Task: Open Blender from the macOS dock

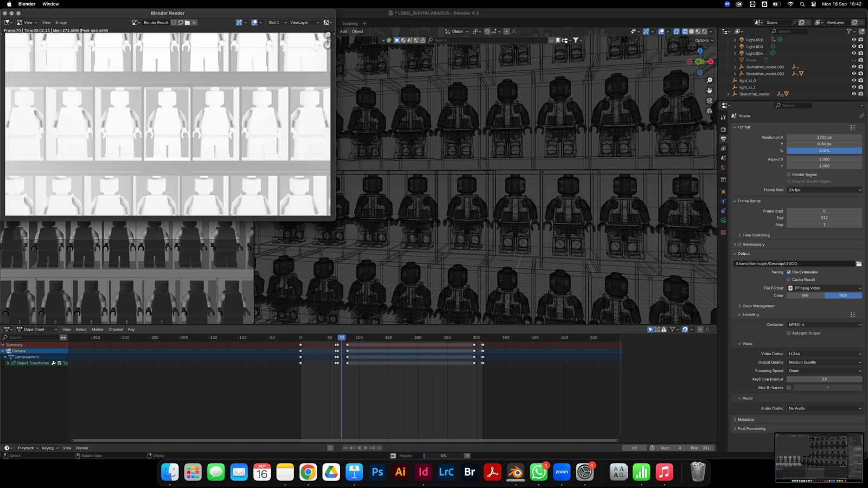Action: (x=515, y=472)
